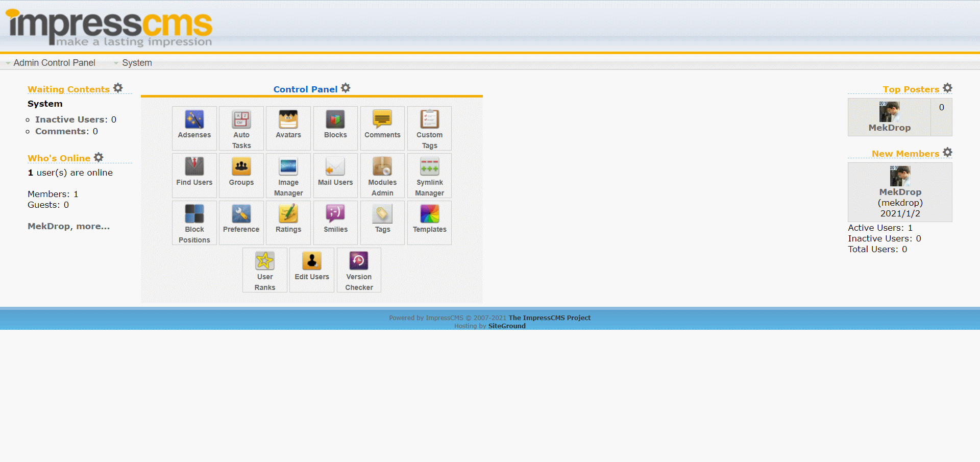Open MekDrop name in Top Posters
Image resolution: width=980 pixels, height=462 pixels.
(x=890, y=128)
